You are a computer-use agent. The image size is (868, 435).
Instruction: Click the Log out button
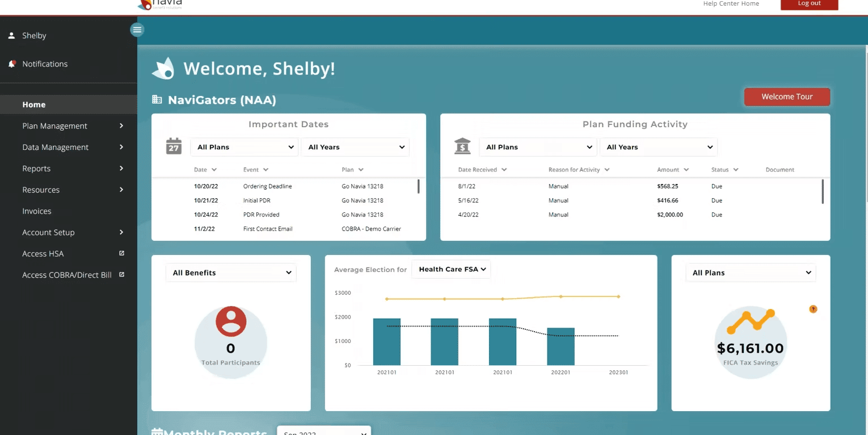[809, 4]
